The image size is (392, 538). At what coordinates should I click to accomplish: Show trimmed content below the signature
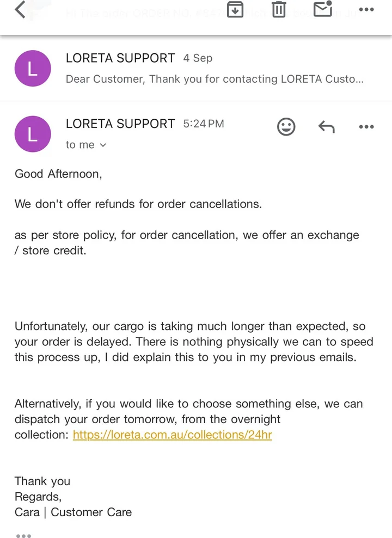tap(23, 536)
